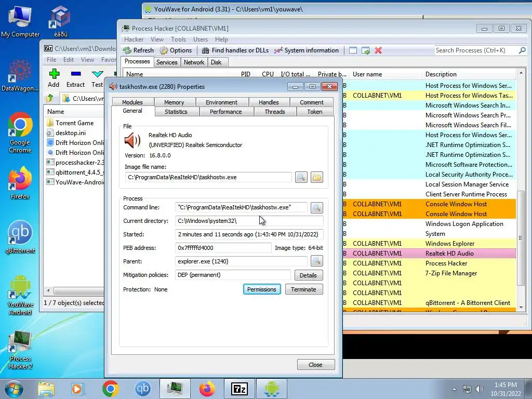The image size is (532, 399).
Task: Open Help menu in Process Hacker
Action: [221, 39]
